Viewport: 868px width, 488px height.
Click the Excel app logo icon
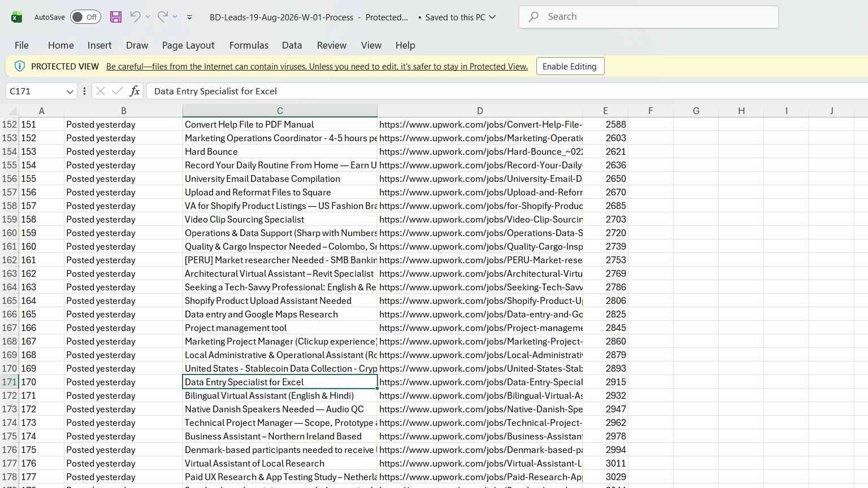point(17,17)
